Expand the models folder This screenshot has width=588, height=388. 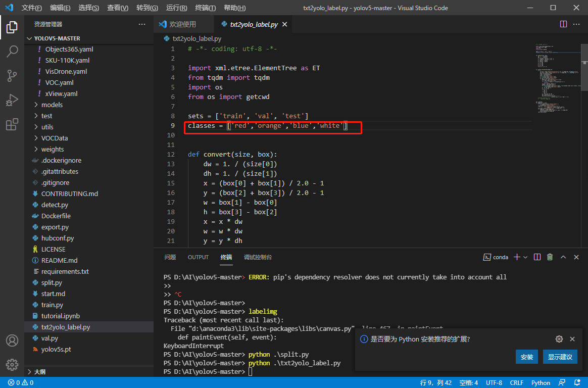52,105
